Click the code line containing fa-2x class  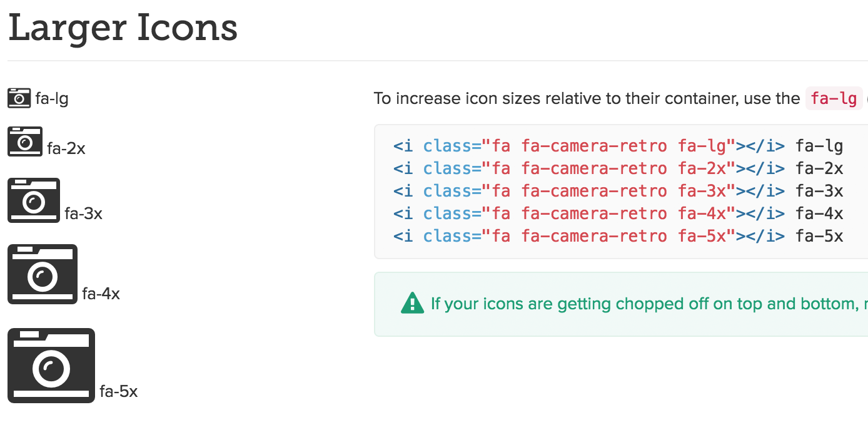pos(618,169)
